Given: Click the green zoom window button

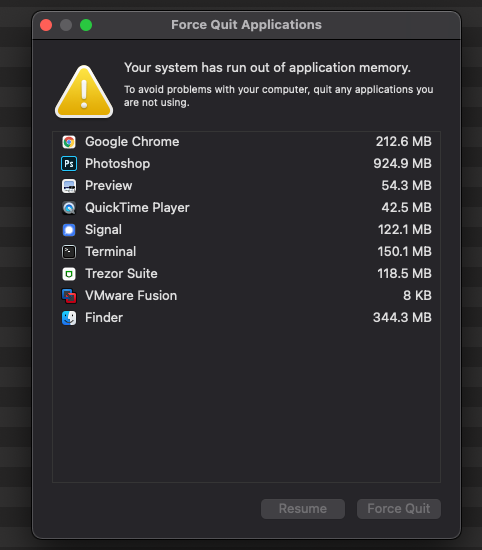Looking at the screenshot, I should click(x=86, y=25).
